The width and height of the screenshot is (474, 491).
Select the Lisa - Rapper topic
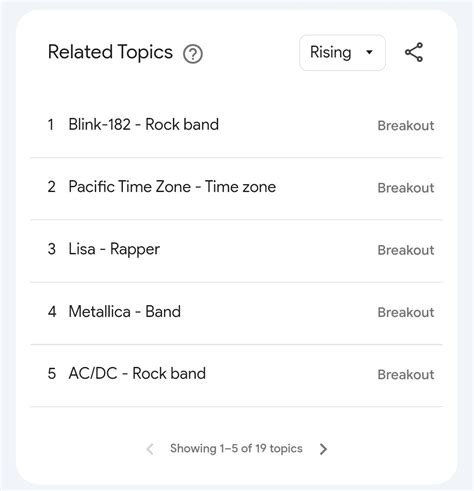click(x=114, y=249)
